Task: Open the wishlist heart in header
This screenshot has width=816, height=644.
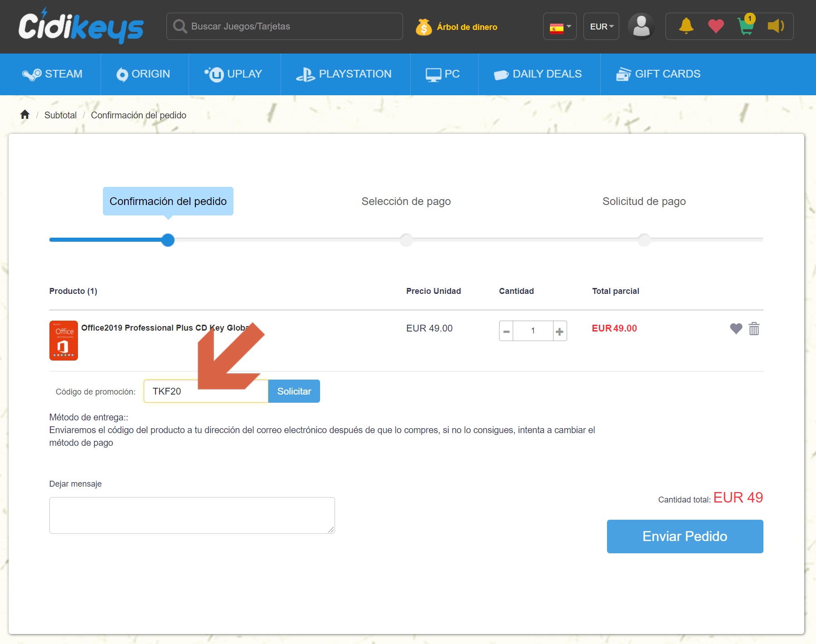Action: click(716, 26)
